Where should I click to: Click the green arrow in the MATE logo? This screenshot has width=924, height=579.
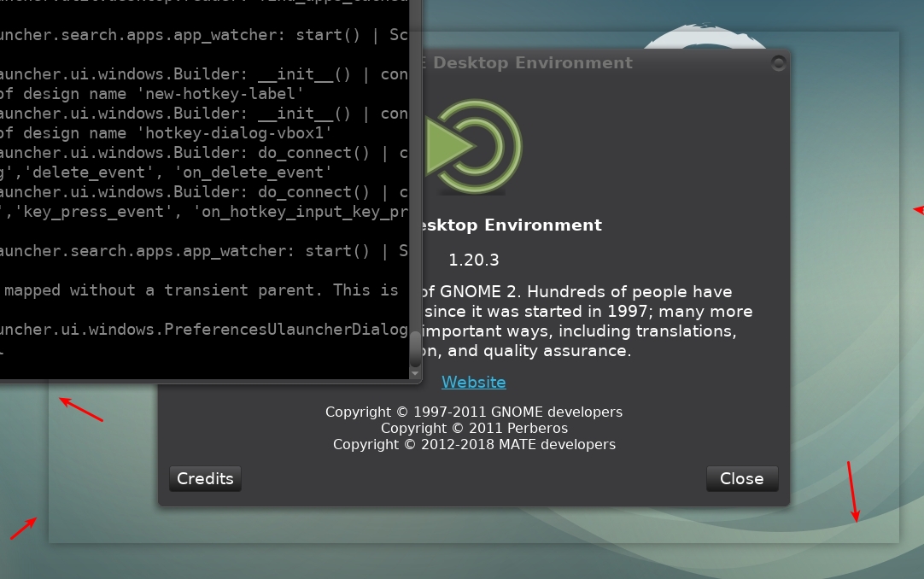pyautogui.click(x=446, y=145)
